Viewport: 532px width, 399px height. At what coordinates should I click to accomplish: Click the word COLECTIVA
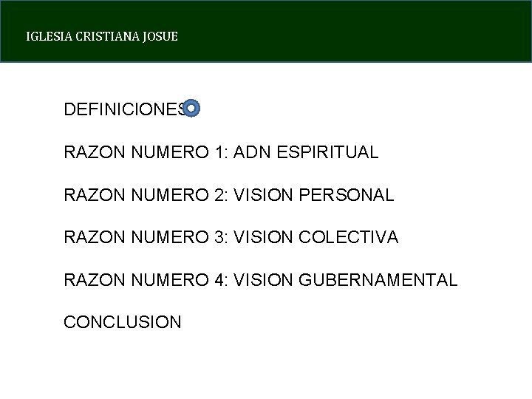click(x=348, y=238)
